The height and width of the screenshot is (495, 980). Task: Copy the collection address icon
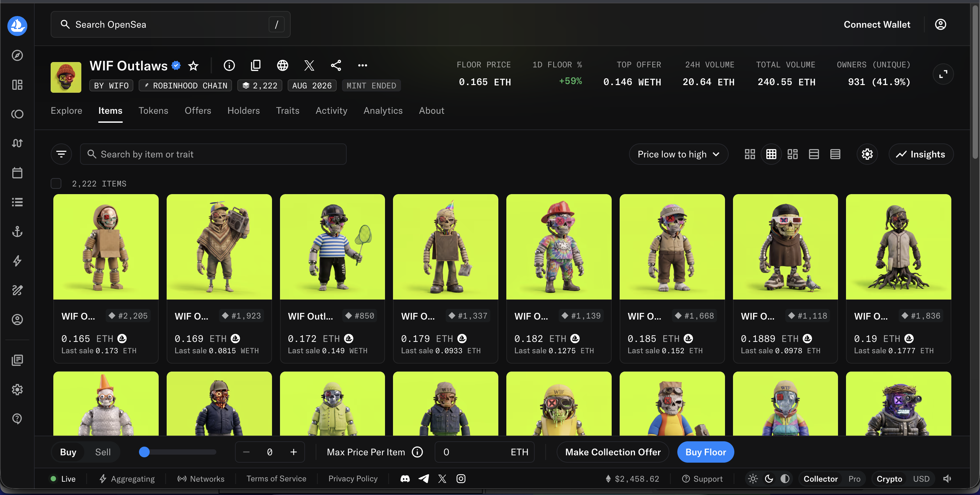(256, 65)
